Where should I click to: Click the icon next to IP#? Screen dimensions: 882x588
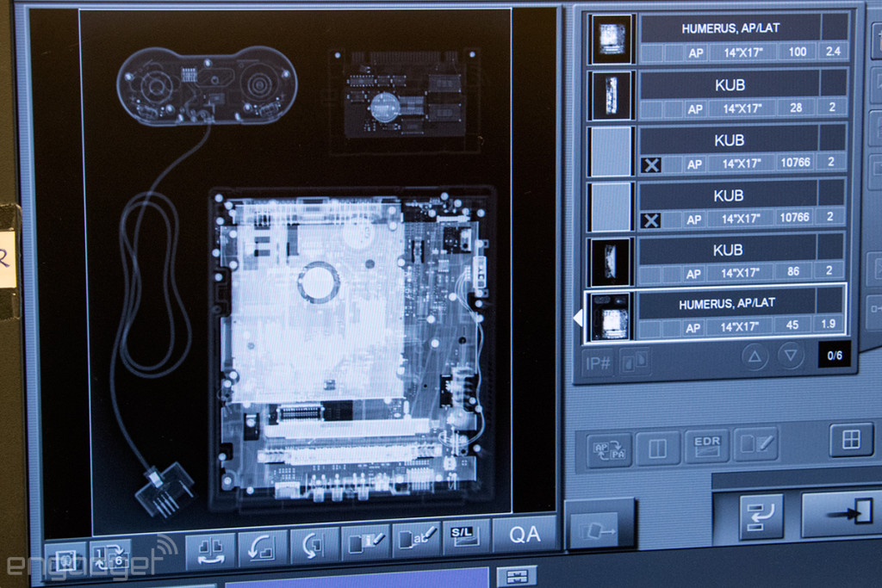(x=635, y=362)
